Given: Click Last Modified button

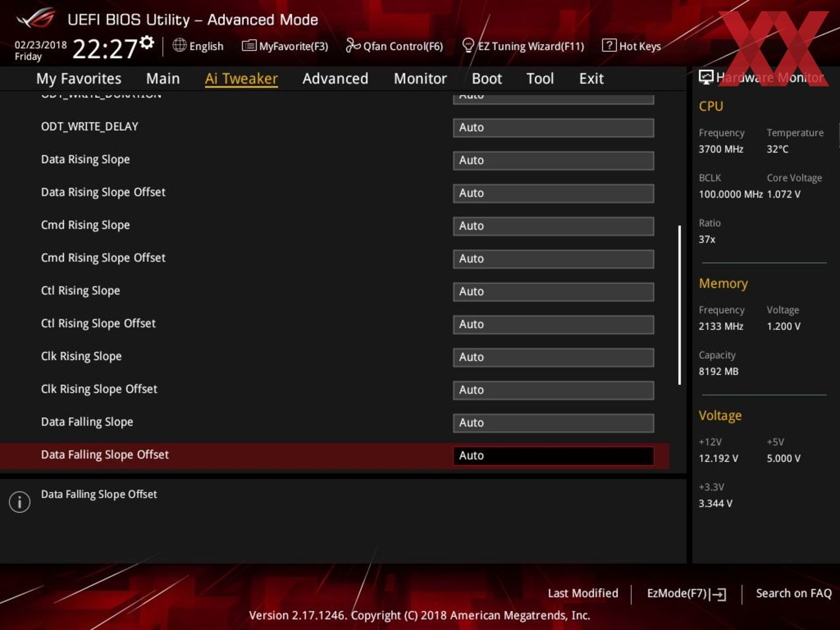Looking at the screenshot, I should coord(583,593).
